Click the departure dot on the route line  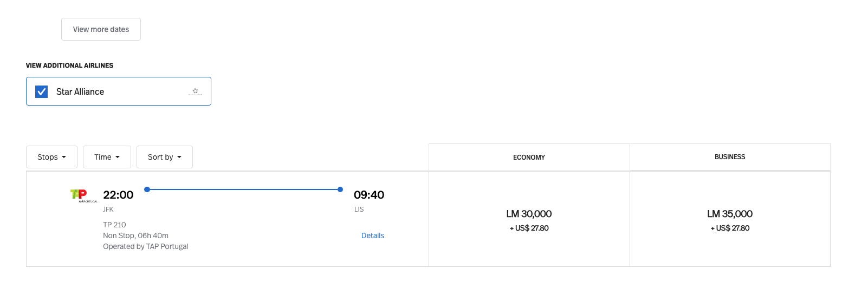147,189
